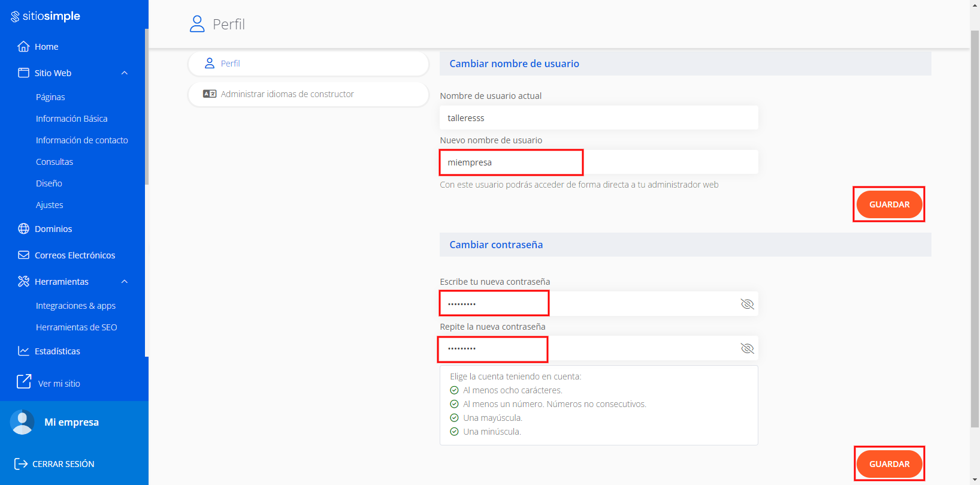Collapse the Herramientas menu chevron
Image resolution: width=980 pixels, height=485 pixels.
(125, 282)
